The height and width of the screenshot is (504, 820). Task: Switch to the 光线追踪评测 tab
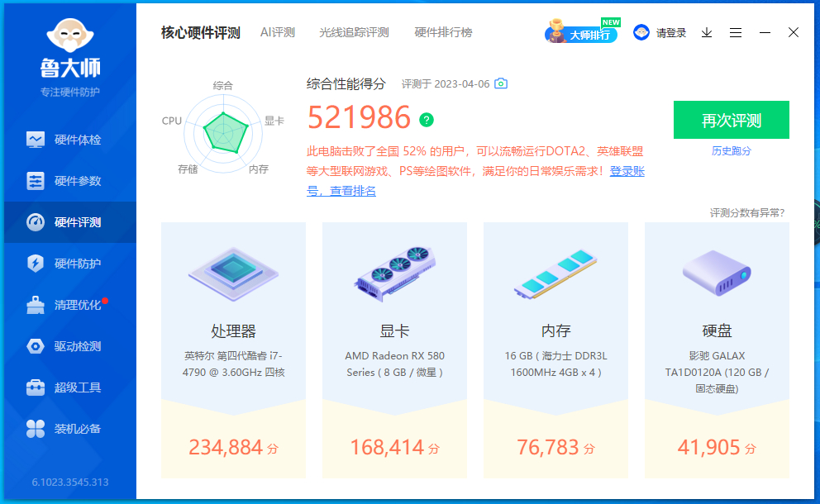[x=354, y=32]
